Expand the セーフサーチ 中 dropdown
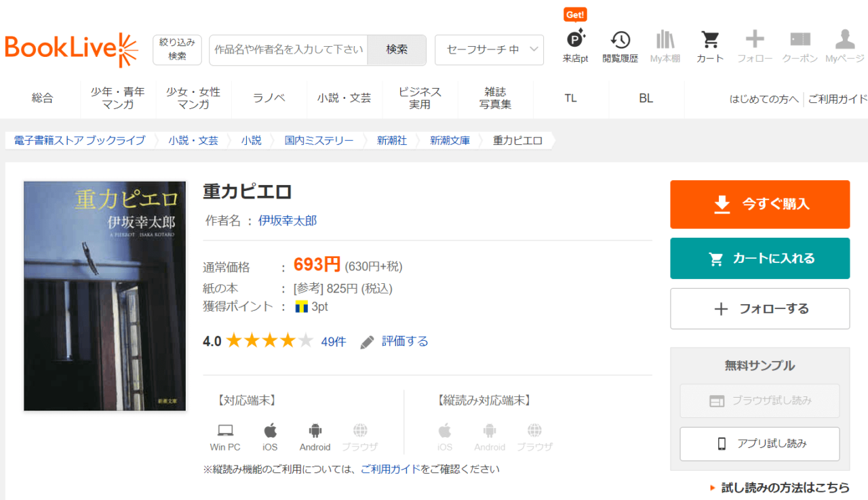Image resolution: width=868 pixels, height=500 pixels. coord(489,49)
